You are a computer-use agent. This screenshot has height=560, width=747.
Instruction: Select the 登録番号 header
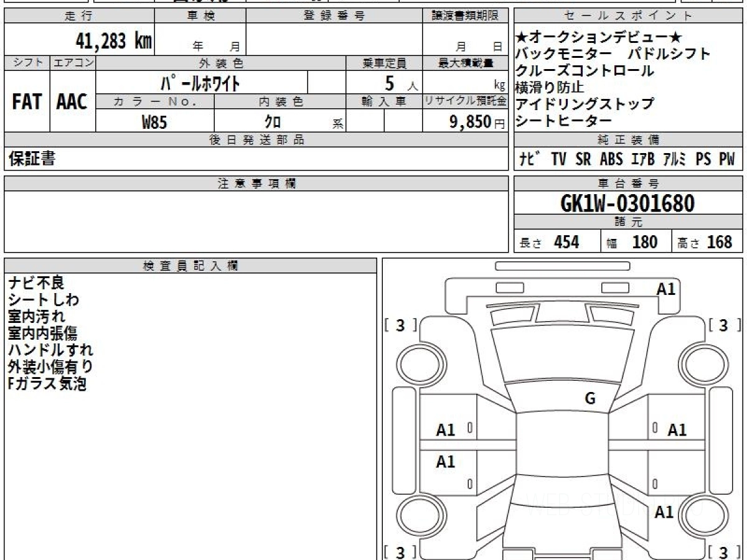pyautogui.click(x=334, y=16)
